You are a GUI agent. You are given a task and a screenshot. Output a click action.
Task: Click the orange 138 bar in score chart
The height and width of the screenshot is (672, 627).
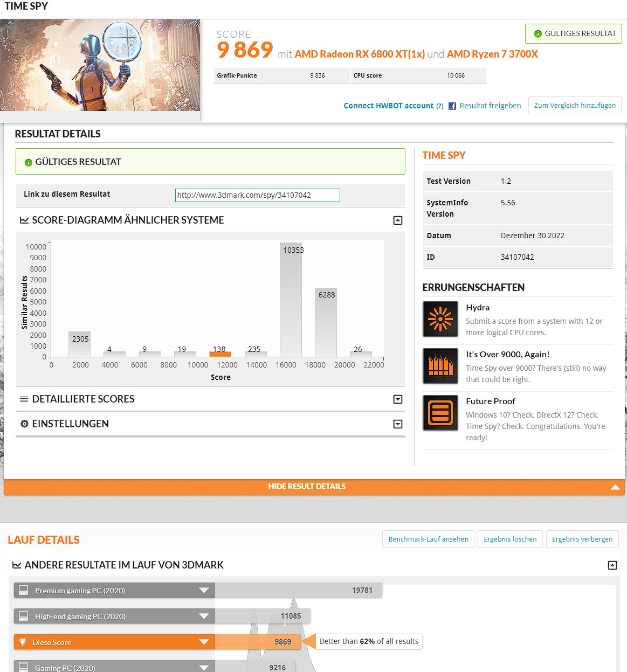coord(220,354)
